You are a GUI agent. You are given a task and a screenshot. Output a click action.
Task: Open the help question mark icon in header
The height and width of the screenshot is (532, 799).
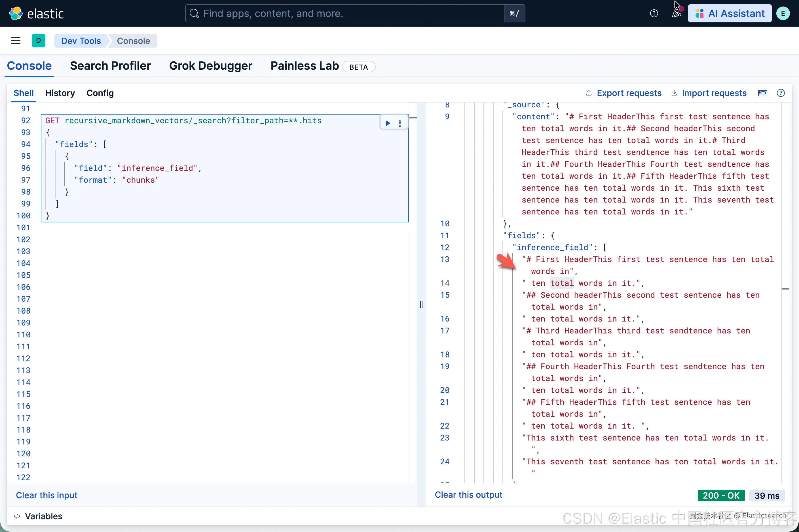coord(654,14)
